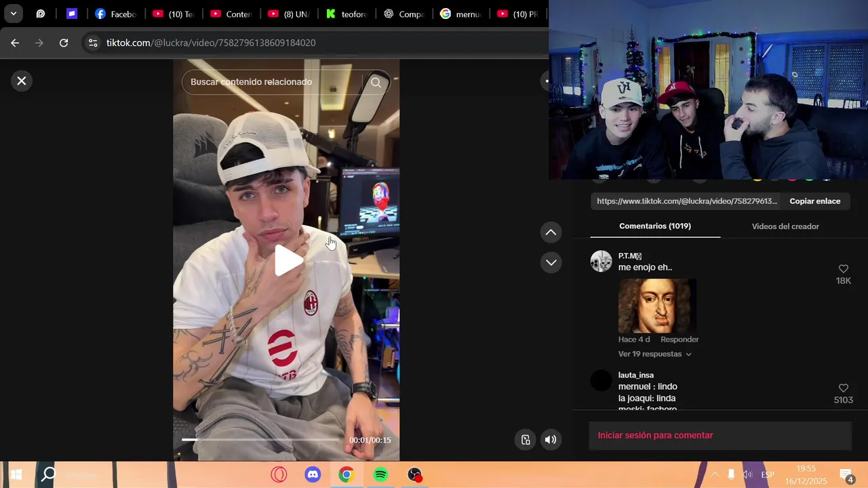The height and width of the screenshot is (488, 868).
Task: Click the browser forward arrow
Action: [39, 43]
